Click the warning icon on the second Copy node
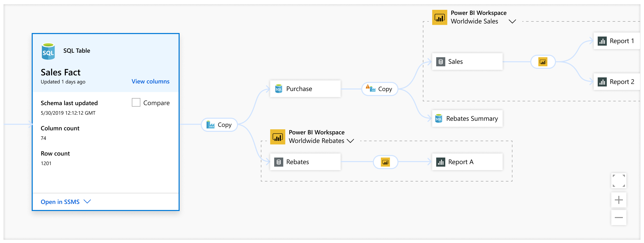The width and height of the screenshot is (644, 243). 368,87
